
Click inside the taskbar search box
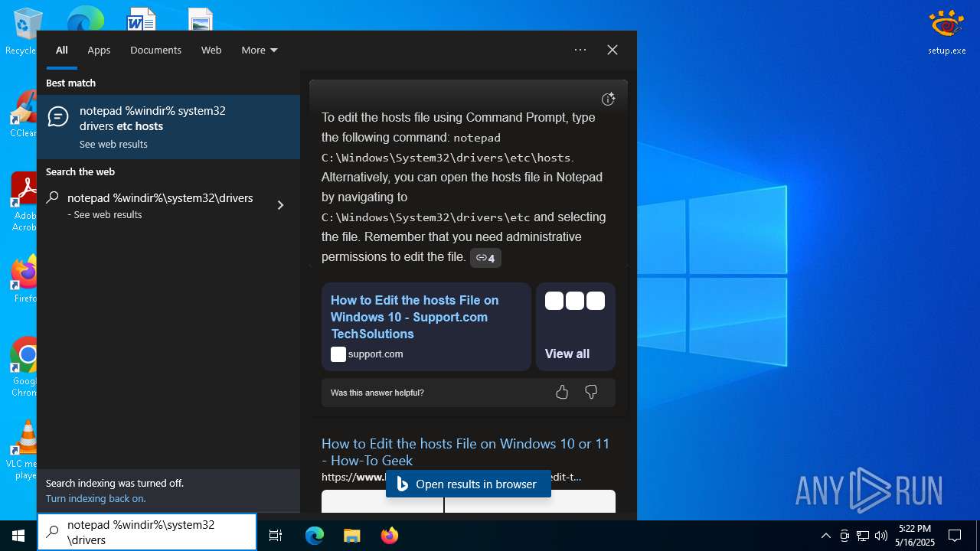pos(147,532)
